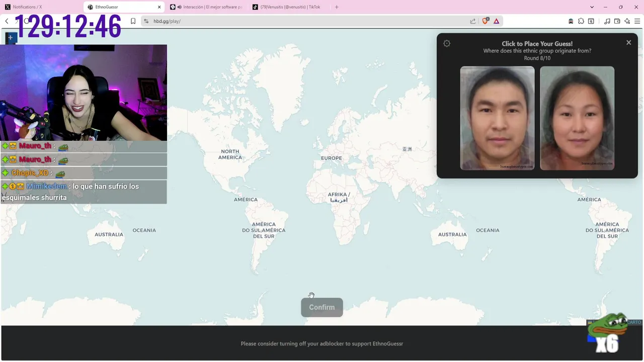
Task: Click the female face photo
Action: pos(577,118)
